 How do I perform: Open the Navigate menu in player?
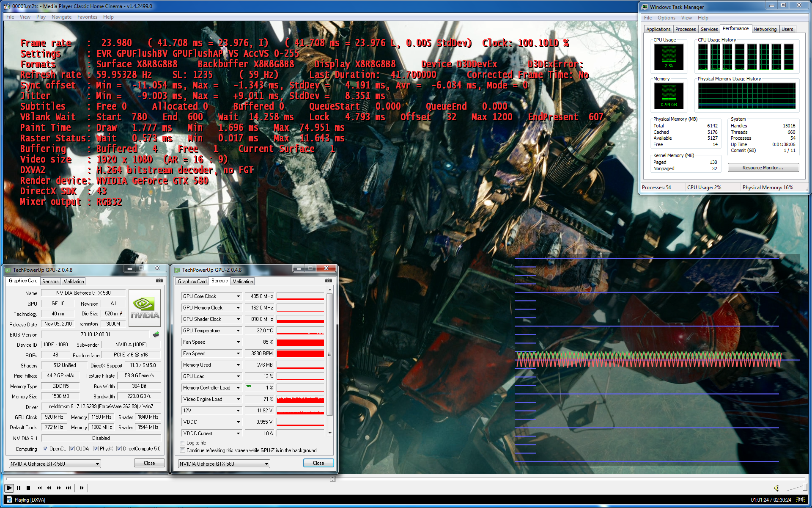pos(61,17)
